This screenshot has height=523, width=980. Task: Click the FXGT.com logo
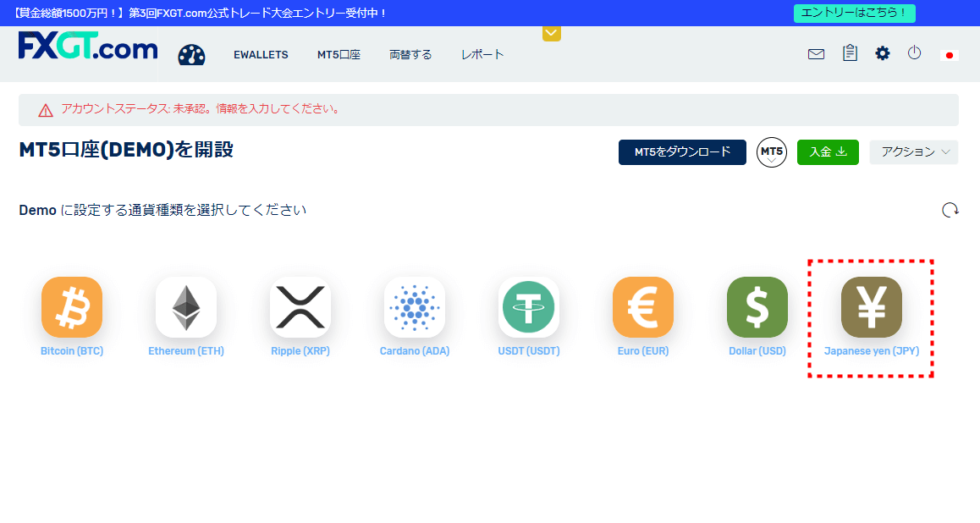tap(88, 47)
